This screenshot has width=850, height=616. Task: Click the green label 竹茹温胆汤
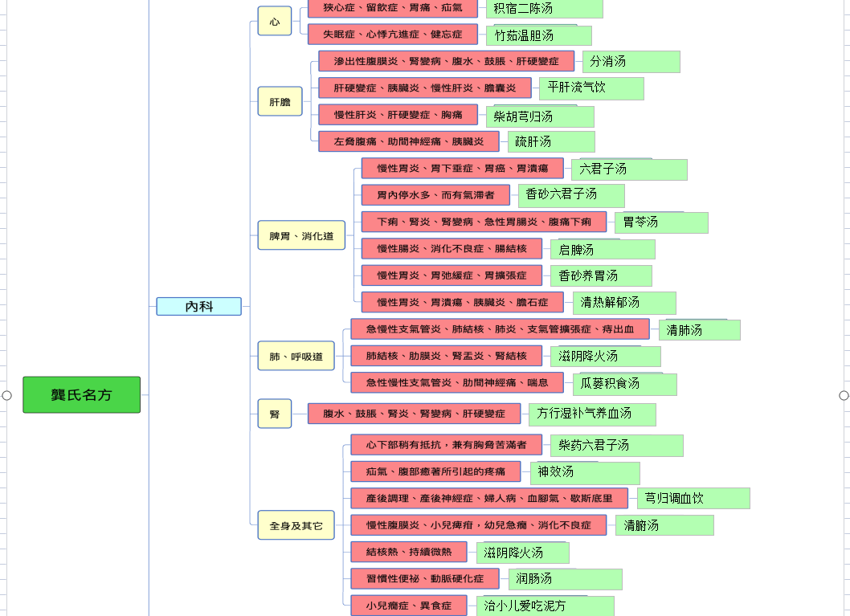coord(539,36)
